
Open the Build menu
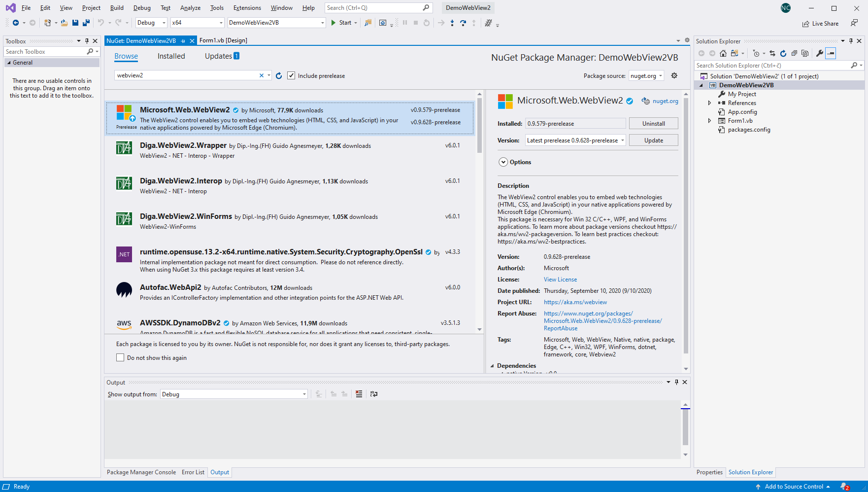point(117,8)
